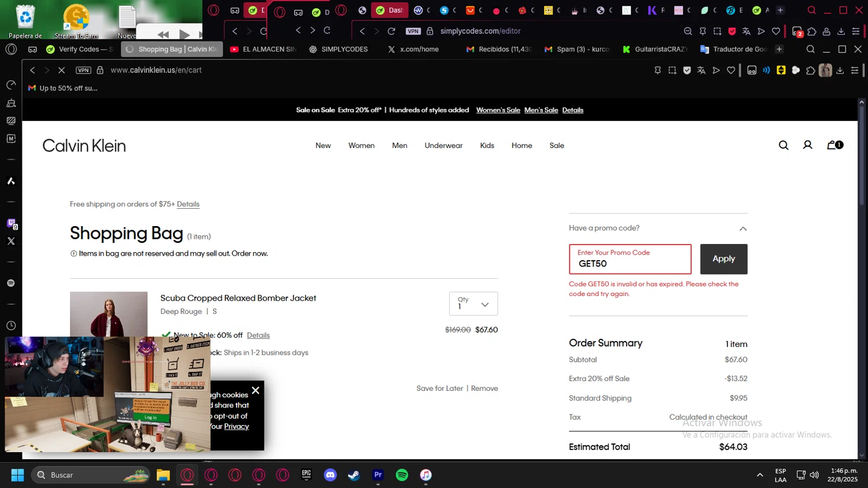The image size is (868, 488).
Task: Show hidden system tray icons
Action: (760, 475)
